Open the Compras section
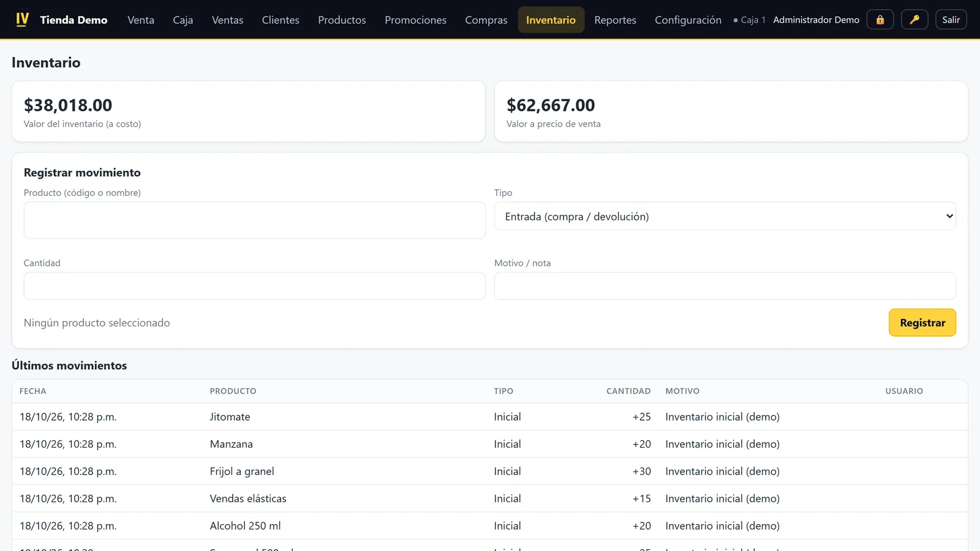 coord(486,20)
